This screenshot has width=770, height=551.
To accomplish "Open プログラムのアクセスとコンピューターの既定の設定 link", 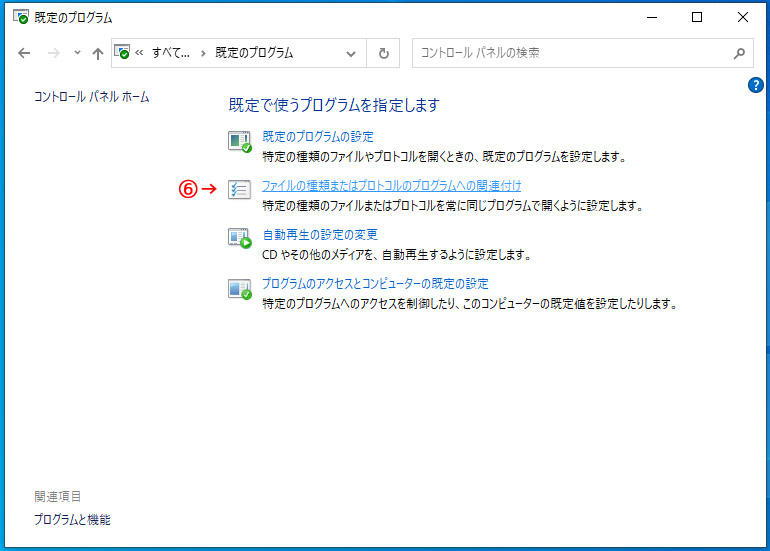I will (375, 283).
